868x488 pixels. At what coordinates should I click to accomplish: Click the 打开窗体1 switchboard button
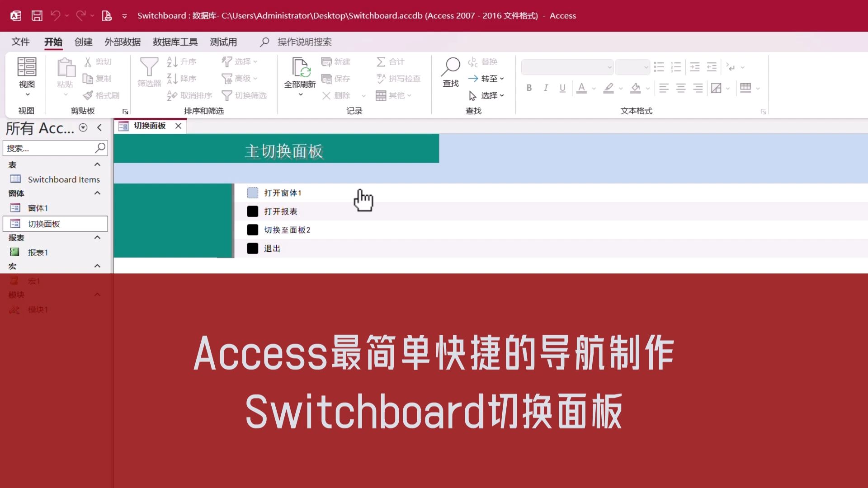[x=253, y=193]
